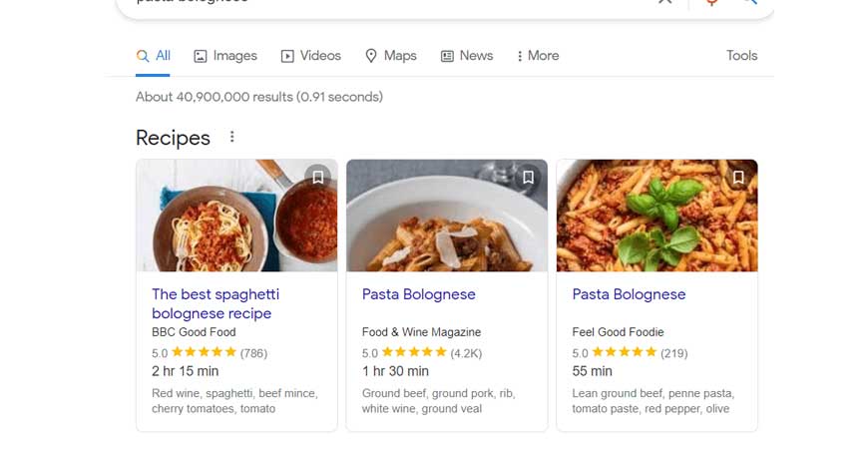Image resolution: width=868 pixels, height=457 pixels.
Task: Switch to the Videos tab
Action: [x=311, y=56]
